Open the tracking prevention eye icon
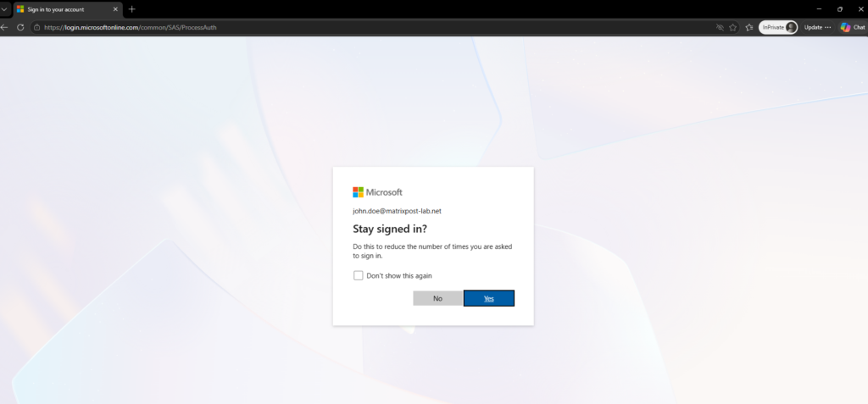This screenshot has width=868, height=404. coord(720,27)
